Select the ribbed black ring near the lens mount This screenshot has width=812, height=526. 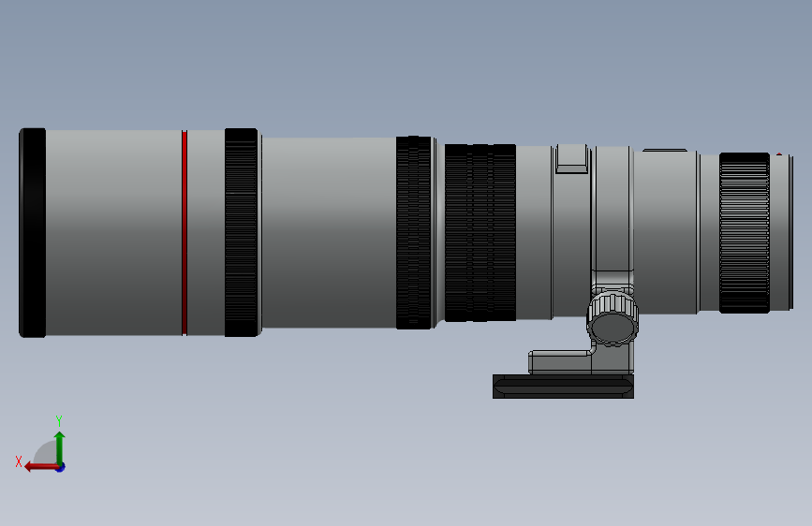coord(745,233)
